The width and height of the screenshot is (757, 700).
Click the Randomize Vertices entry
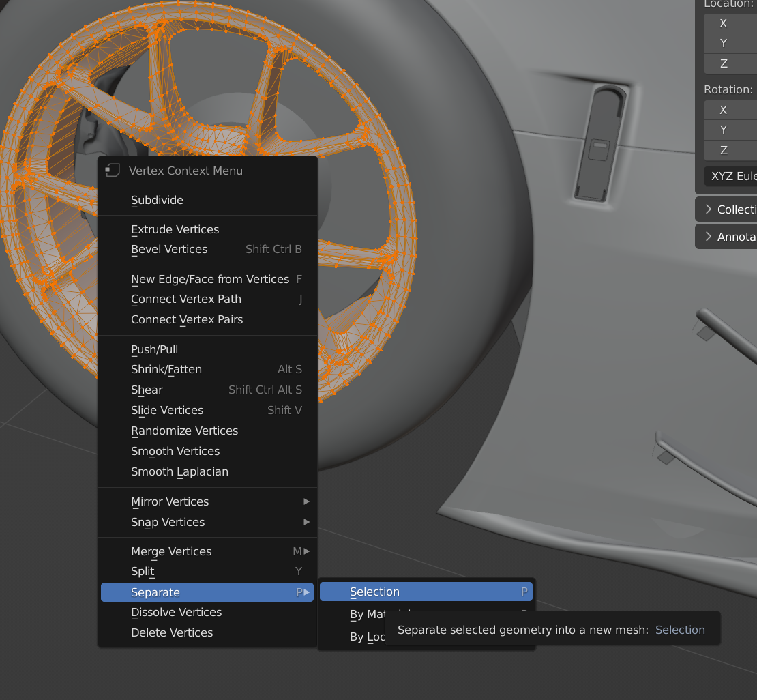click(x=184, y=431)
